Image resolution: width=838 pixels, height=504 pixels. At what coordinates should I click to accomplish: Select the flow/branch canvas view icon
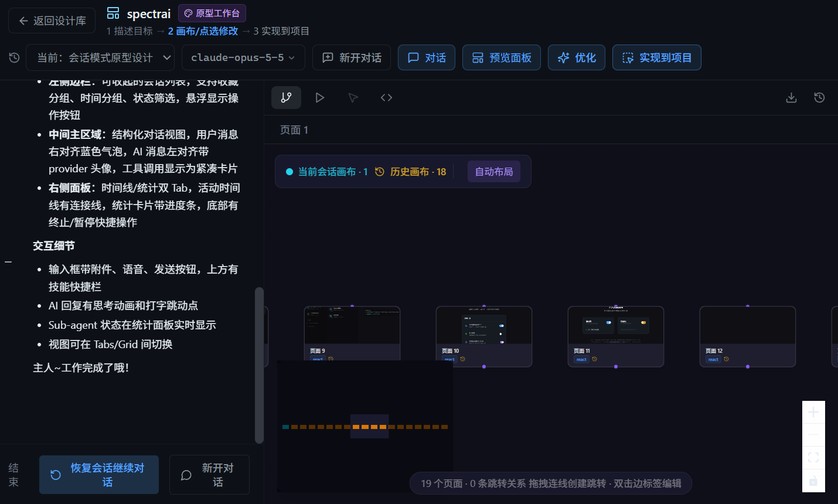[x=286, y=97]
